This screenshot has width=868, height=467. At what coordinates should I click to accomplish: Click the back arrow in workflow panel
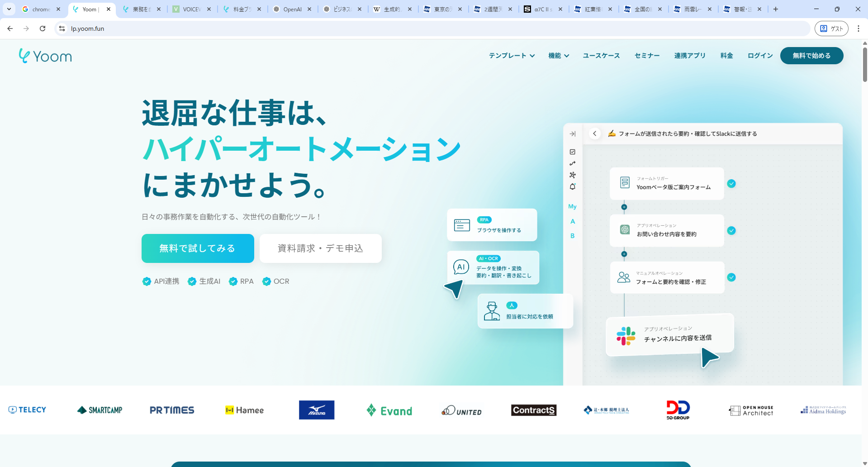tap(595, 133)
